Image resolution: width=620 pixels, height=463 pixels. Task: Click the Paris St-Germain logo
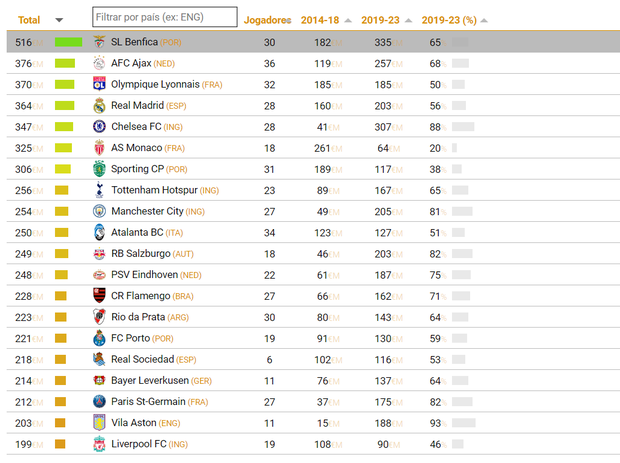click(99, 402)
